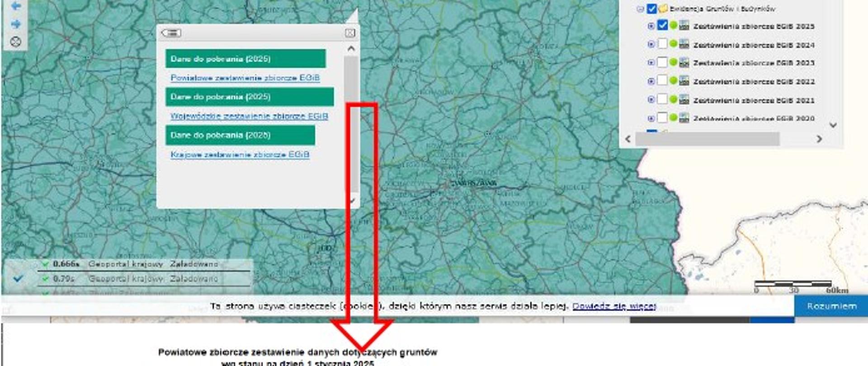868x366 pixels.
Task: Click the blue checkmark beside load status list
Action: (x=18, y=279)
